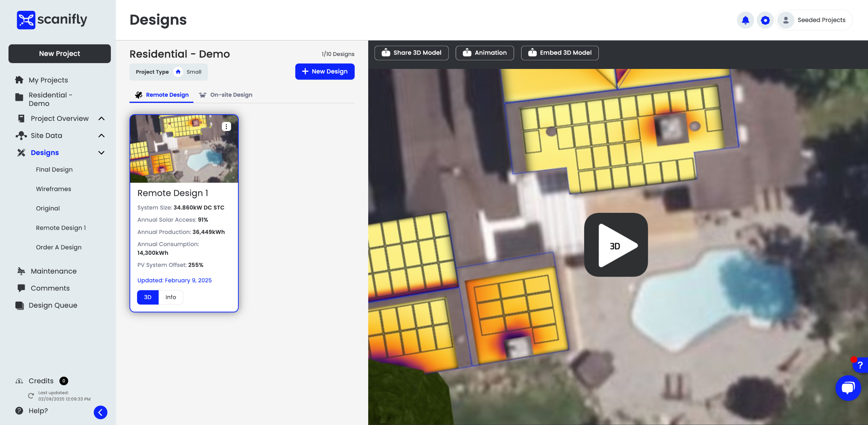Collapse the Project Overview section
Image resolution: width=868 pixels, height=425 pixels.
[101, 118]
